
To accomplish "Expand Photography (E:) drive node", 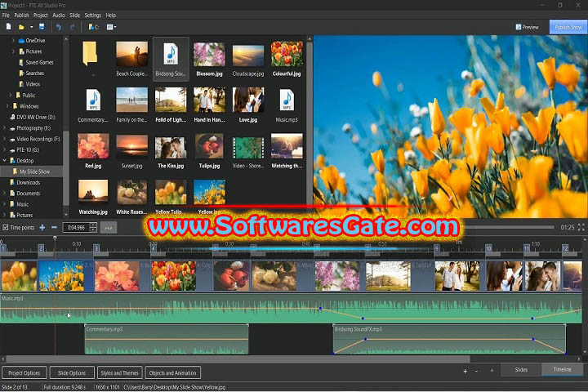I will [5, 128].
